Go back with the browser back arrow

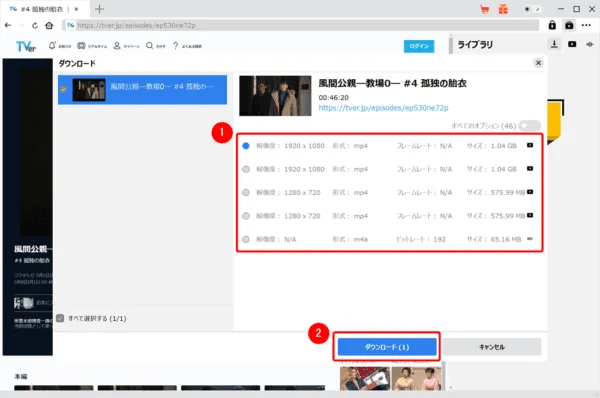8,25
